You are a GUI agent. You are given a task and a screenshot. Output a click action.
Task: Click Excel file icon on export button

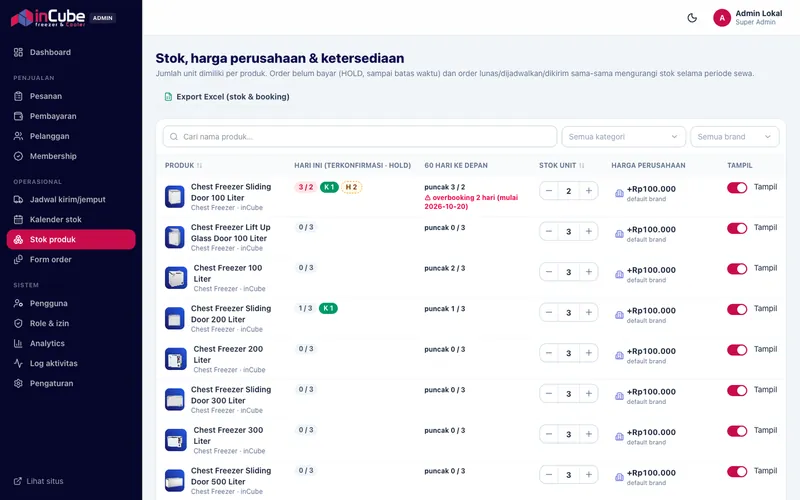coord(168,96)
